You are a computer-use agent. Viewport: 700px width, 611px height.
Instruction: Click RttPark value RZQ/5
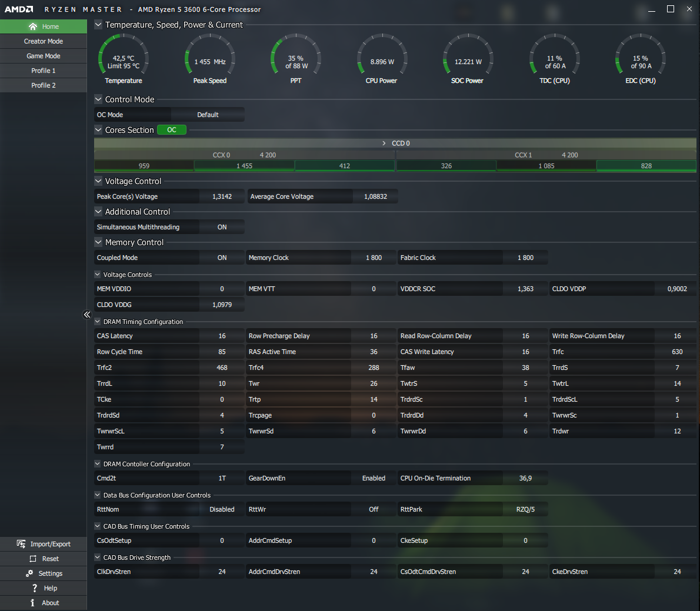(525, 509)
